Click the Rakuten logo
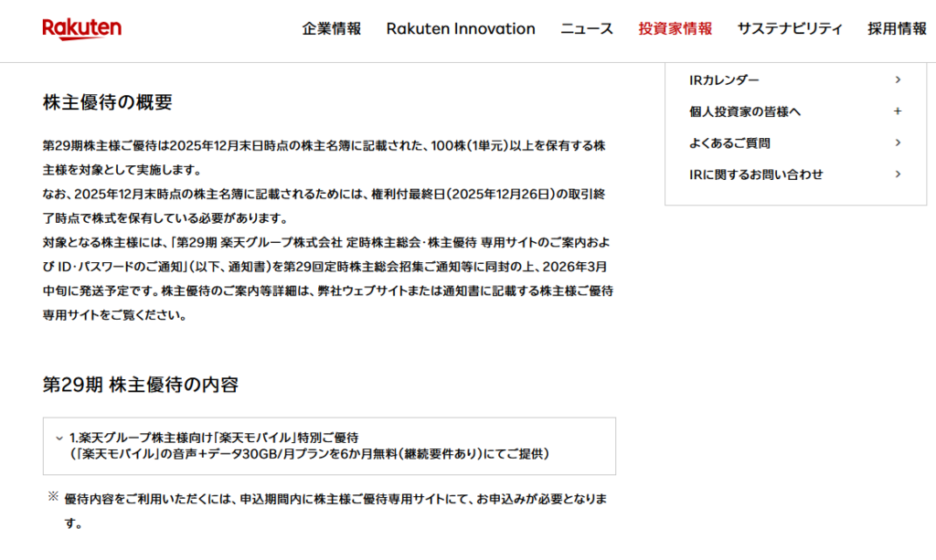 click(x=81, y=28)
